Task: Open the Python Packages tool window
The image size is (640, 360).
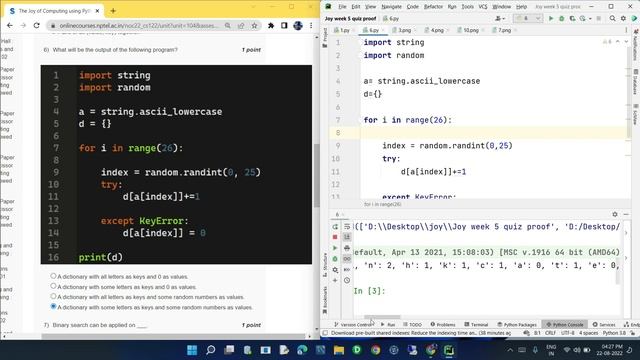Action: click(517, 324)
